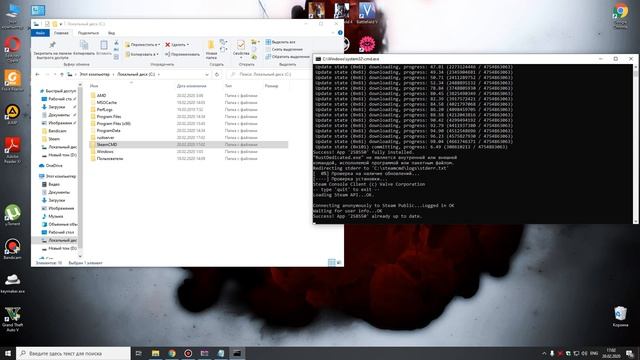This screenshot has height=360, width=640.
Task: Show hidden system tray icons chevron
Action: [544, 353]
